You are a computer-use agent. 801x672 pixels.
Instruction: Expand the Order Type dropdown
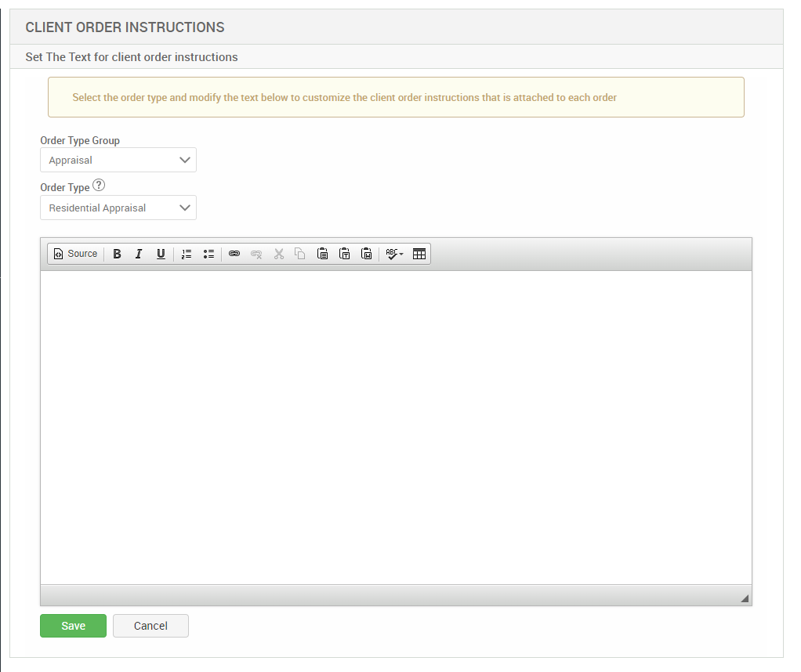[x=118, y=208]
